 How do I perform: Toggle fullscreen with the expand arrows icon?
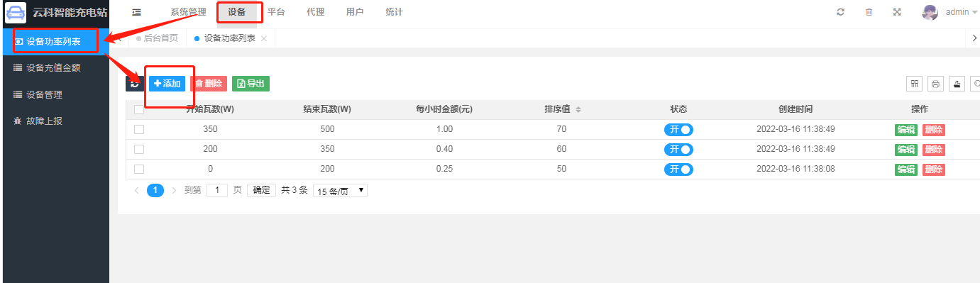[897, 12]
